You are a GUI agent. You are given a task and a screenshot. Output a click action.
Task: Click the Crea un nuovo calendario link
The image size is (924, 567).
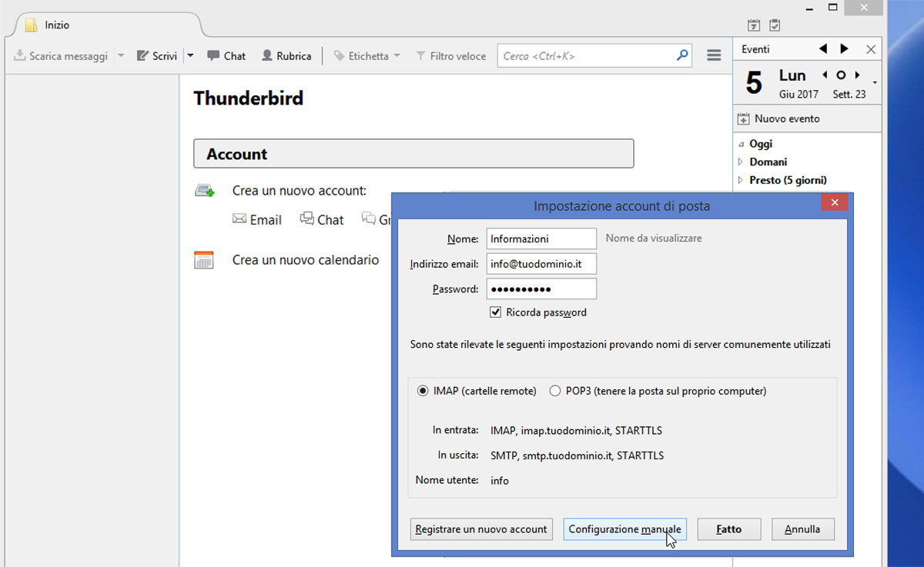[x=306, y=260]
